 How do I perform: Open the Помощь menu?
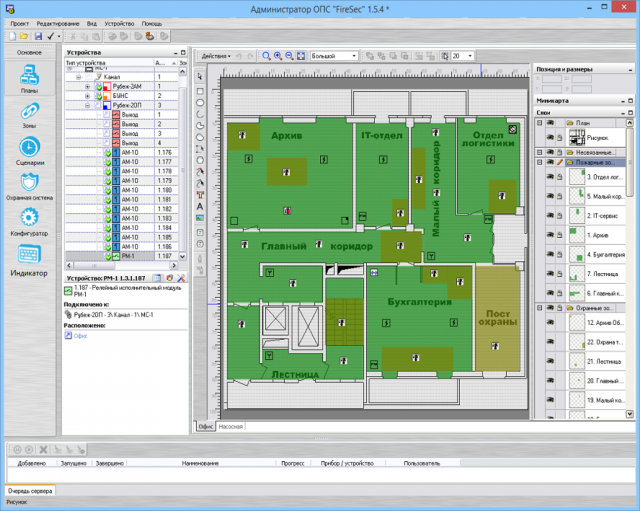[x=151, y=24]
